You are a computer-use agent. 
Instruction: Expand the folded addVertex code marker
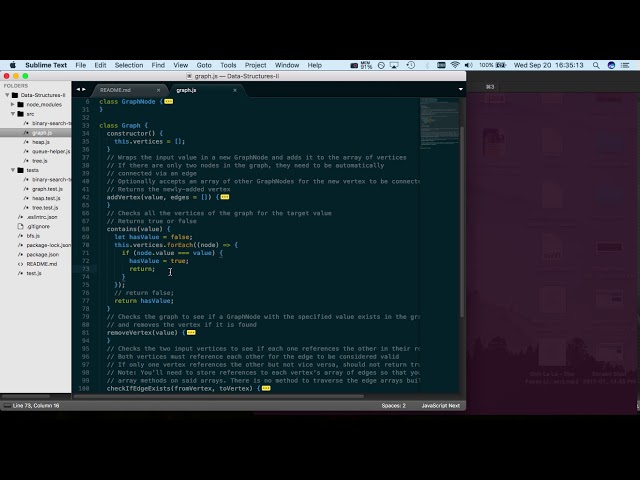[x=225, y=197]
